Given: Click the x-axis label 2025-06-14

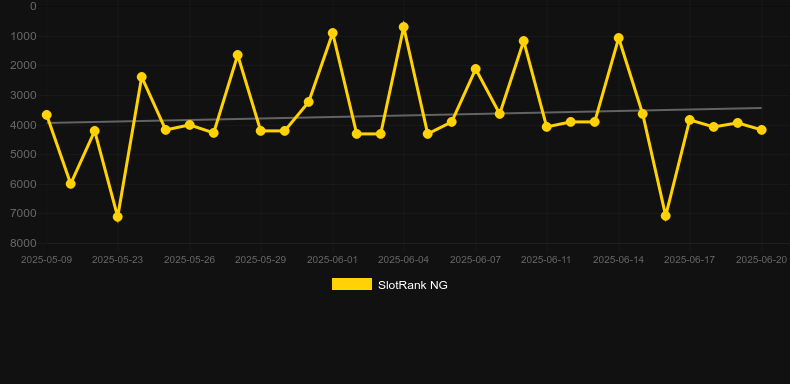Looking at the screenshot, I should click(619, 260).
